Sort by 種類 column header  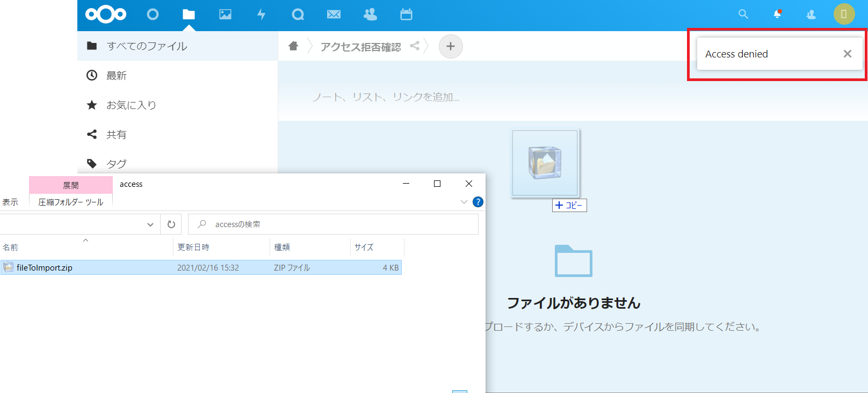[x=310, y=247]
